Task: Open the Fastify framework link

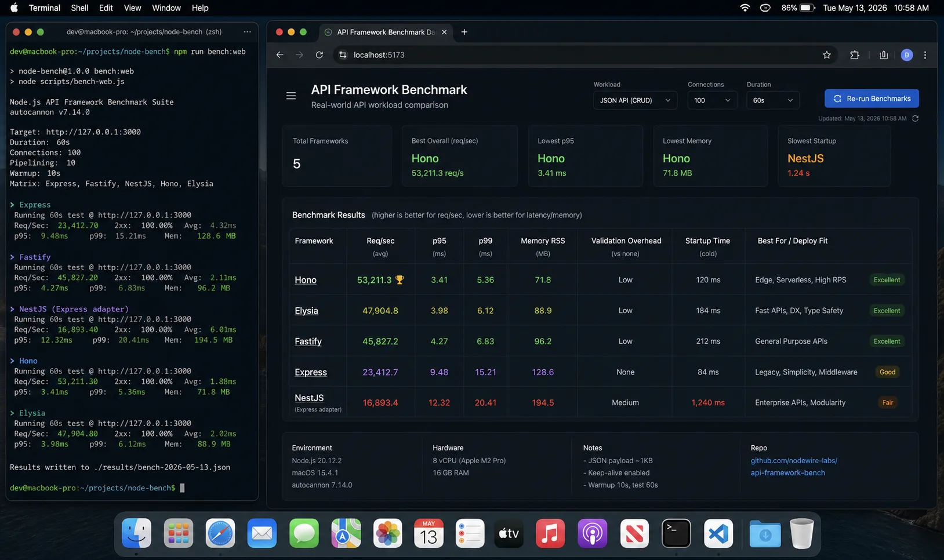Action: coord(308,341)
